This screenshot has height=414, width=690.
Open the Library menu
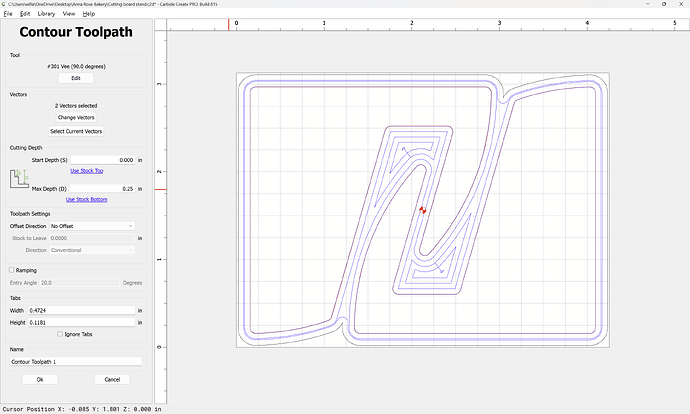pos(46,14)
